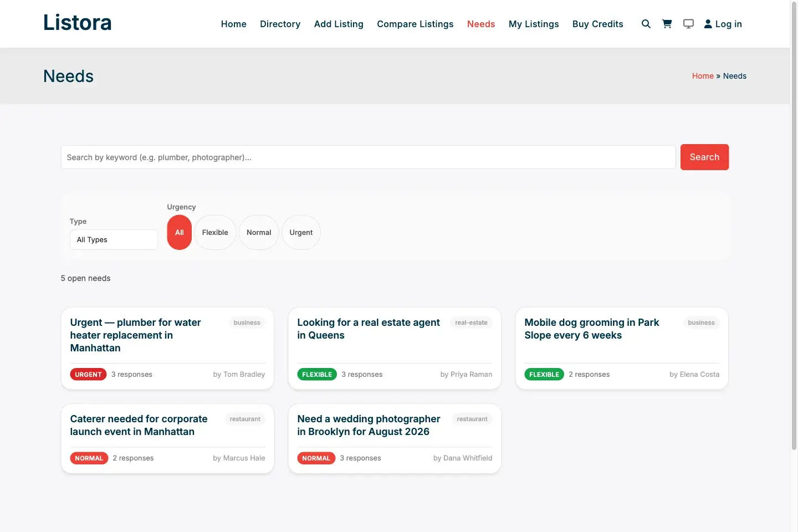
Task: Click the business tag on dog grooming card
Action: (x=701, y=323)
